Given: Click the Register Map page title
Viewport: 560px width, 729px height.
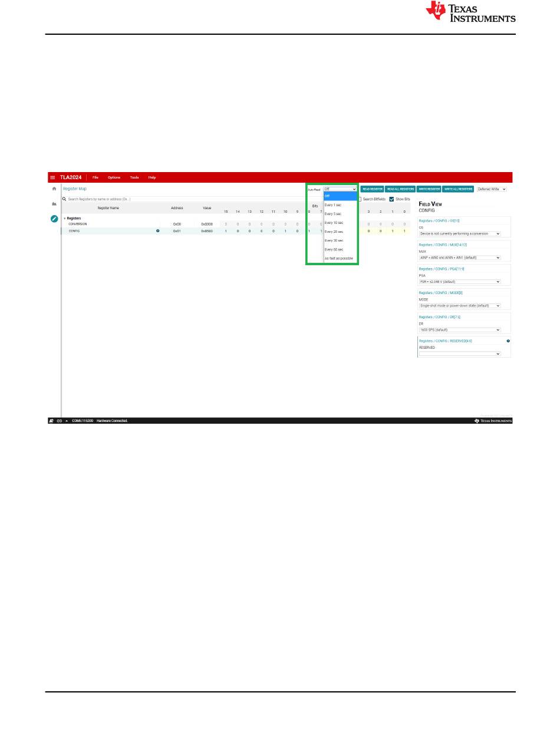Looking at the screenshot, I should tap(75, 189).
